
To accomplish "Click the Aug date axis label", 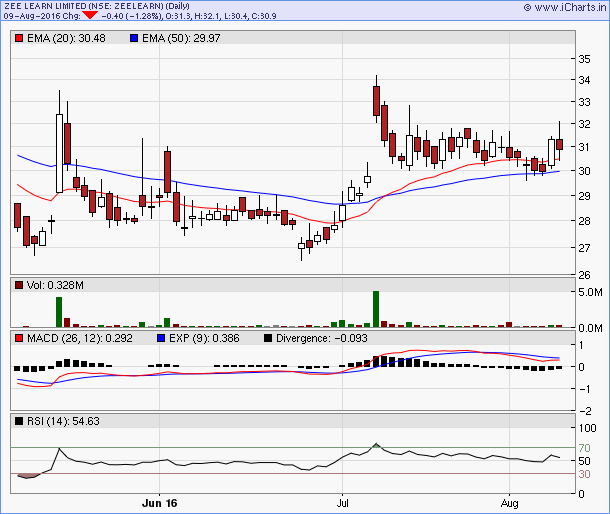I will click(510, 503).
